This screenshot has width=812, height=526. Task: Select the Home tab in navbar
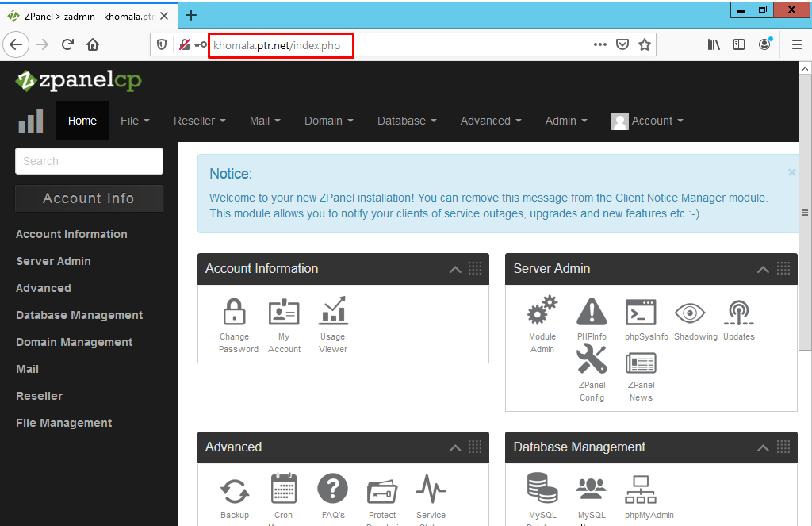(82, 121)
